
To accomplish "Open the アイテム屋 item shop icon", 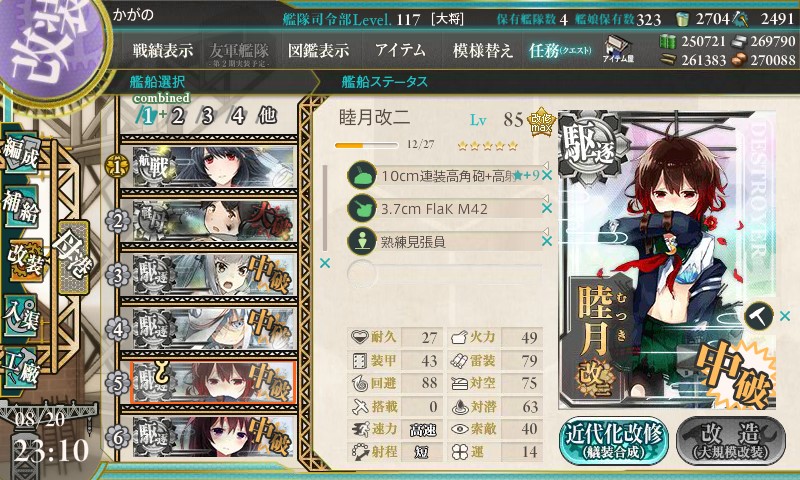I will (618, 49).
